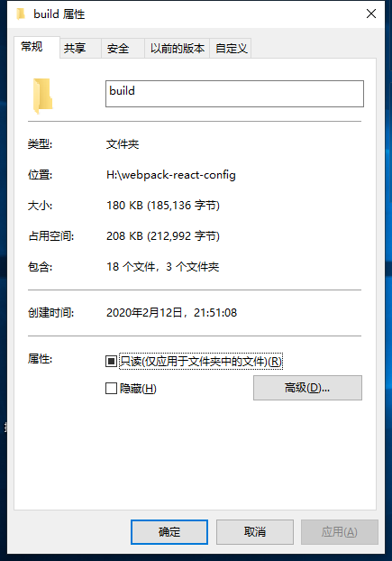
Task: Click the 18 个文件 contents value
Action: point(131,267)
